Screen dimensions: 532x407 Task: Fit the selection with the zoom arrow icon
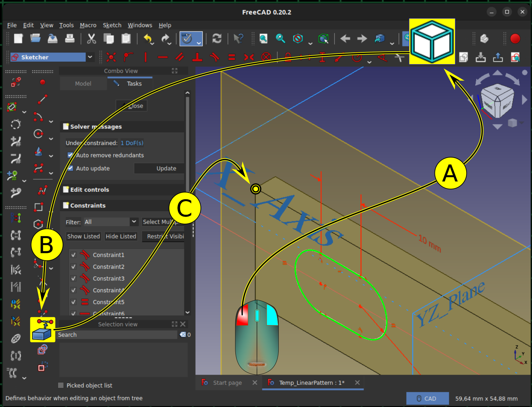[x=280, y=38]
